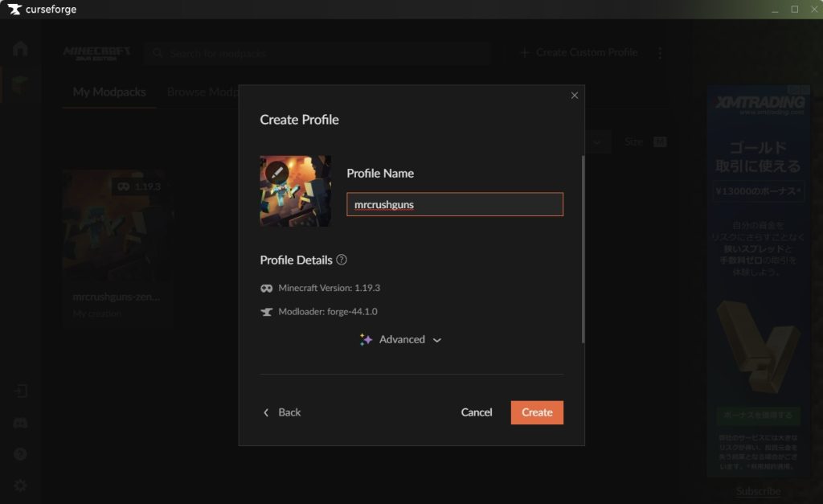The image size is (823, 504).
Task: Open the three-dot more options menu
Action: pyautogui.click(x=660, y=52)
